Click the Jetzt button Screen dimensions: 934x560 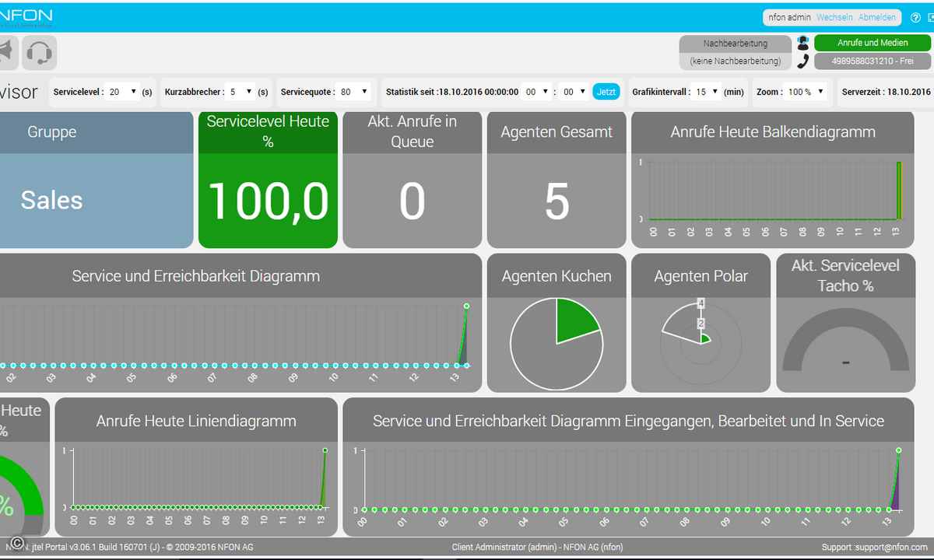pyautogui.click(x=606, y=92)
